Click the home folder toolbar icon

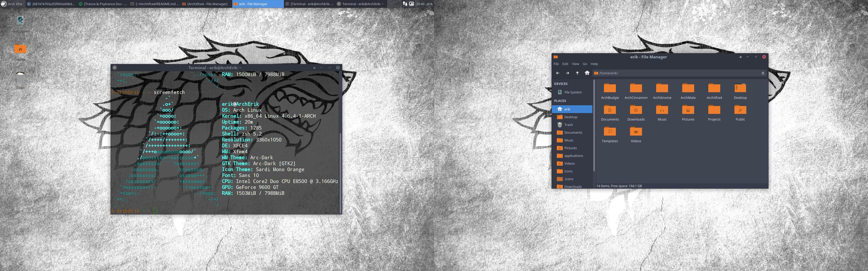click(587, 73)
